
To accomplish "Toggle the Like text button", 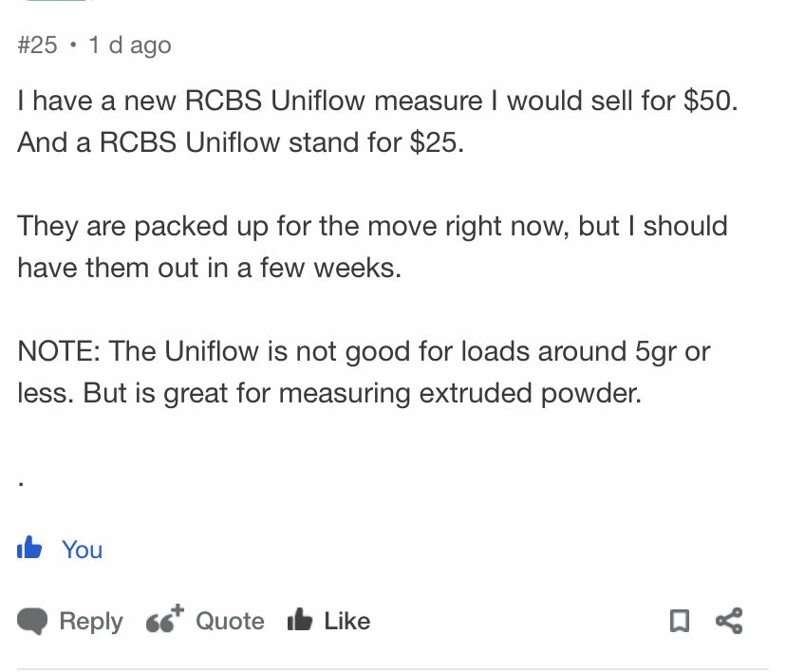I will (347, 622).
